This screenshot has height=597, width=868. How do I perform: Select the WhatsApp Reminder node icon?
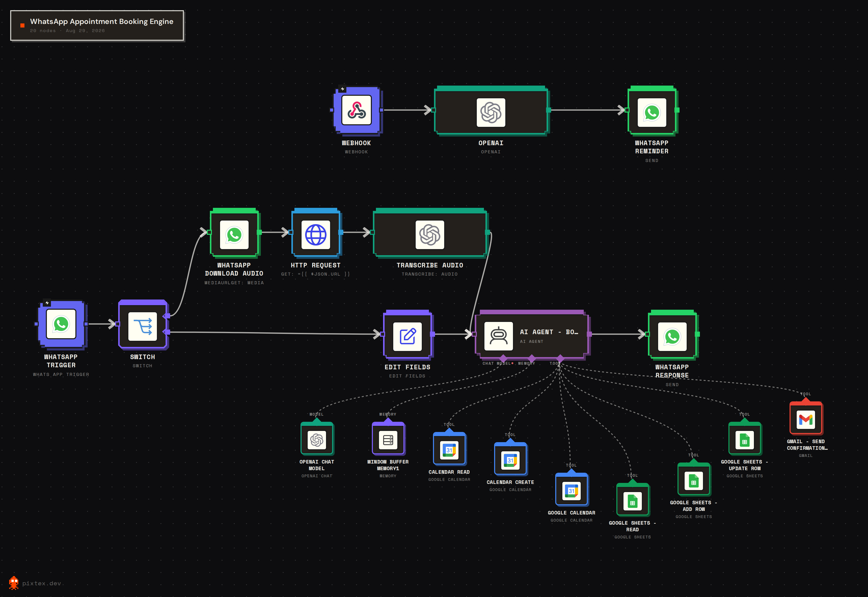pyautogui.click(x=652, y=112)
